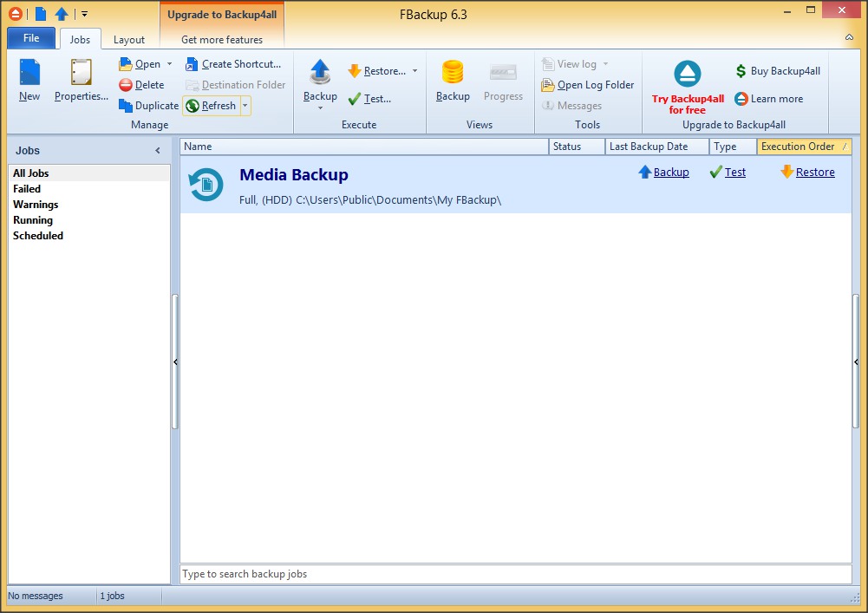This screenshot has height=613, width=868.
Task: Click quick access new document icon
Action: (41, 14)
